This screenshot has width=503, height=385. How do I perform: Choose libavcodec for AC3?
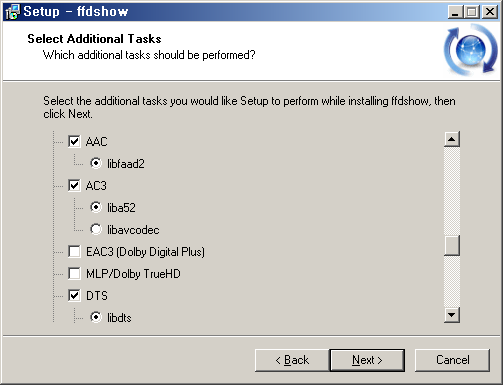[96, 229]
